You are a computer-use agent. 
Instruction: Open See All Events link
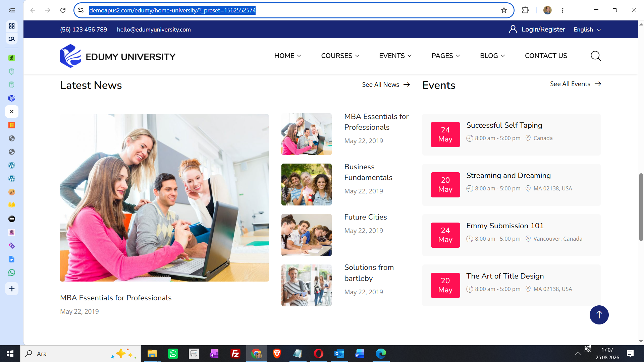coord(576,84)
